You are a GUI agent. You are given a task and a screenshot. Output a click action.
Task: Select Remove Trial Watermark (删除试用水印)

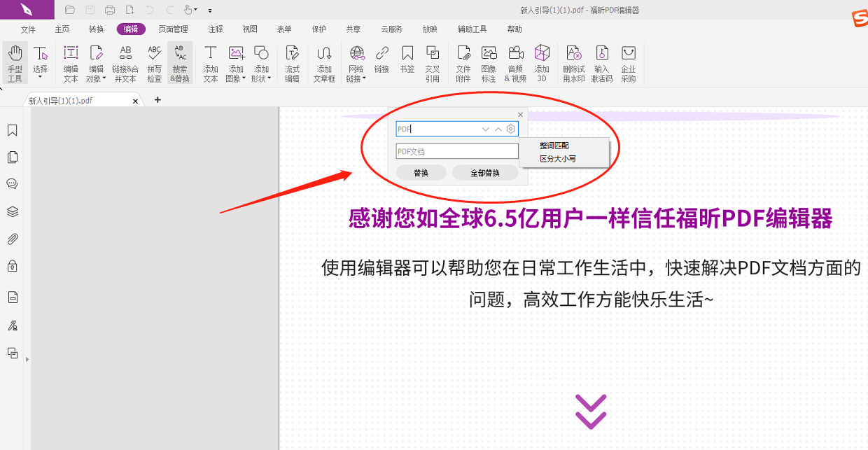[x=574, y=63]
